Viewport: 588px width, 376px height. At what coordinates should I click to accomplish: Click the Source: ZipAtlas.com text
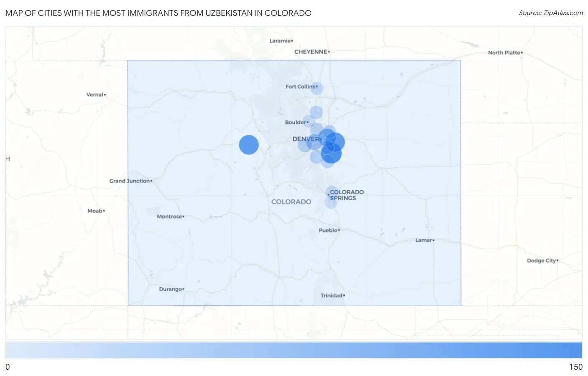[x=551, y=13]
